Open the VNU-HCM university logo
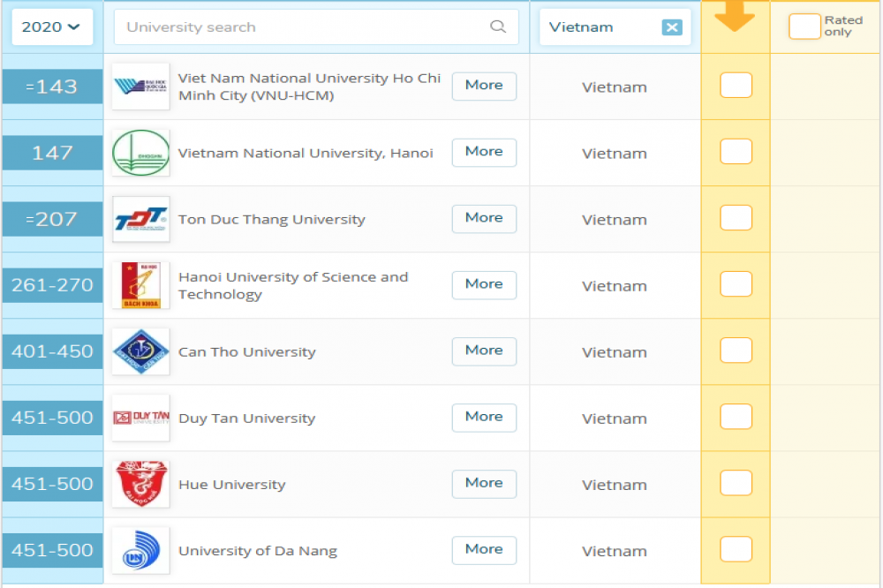This screenshot has width=883, height=588. [140, 87]
